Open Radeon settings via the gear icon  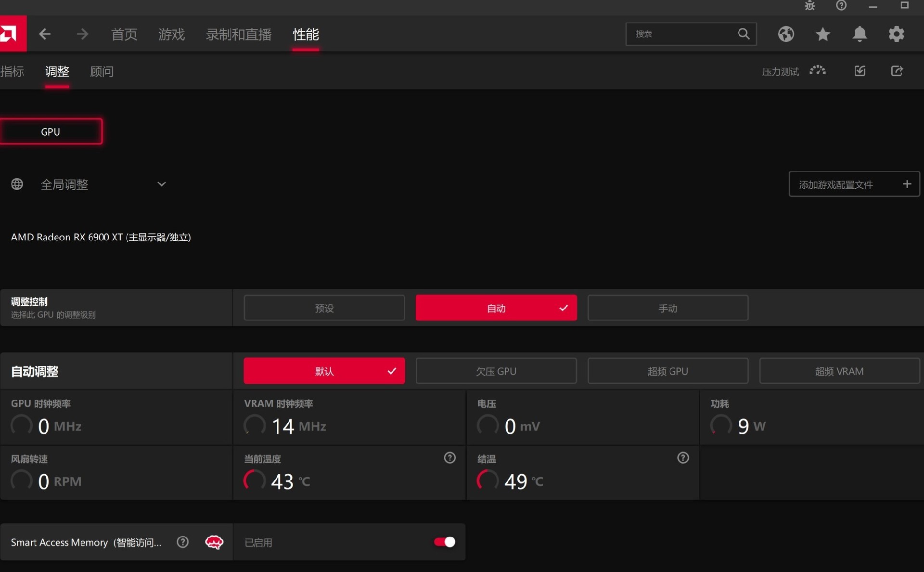coord(897,34)
